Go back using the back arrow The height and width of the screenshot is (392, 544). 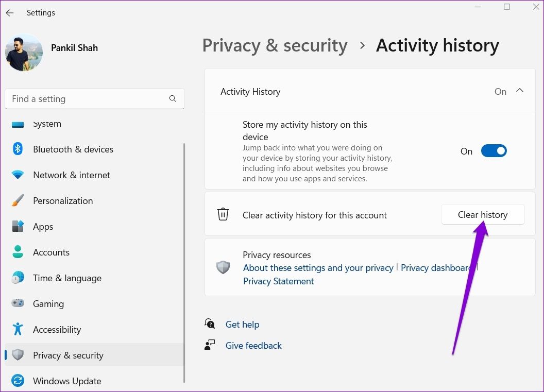coord(10,13)
